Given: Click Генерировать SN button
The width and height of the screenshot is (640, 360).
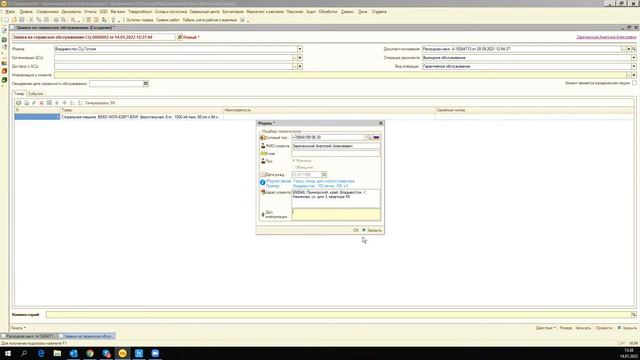Looking at the screenshot, I should [100, 103].
